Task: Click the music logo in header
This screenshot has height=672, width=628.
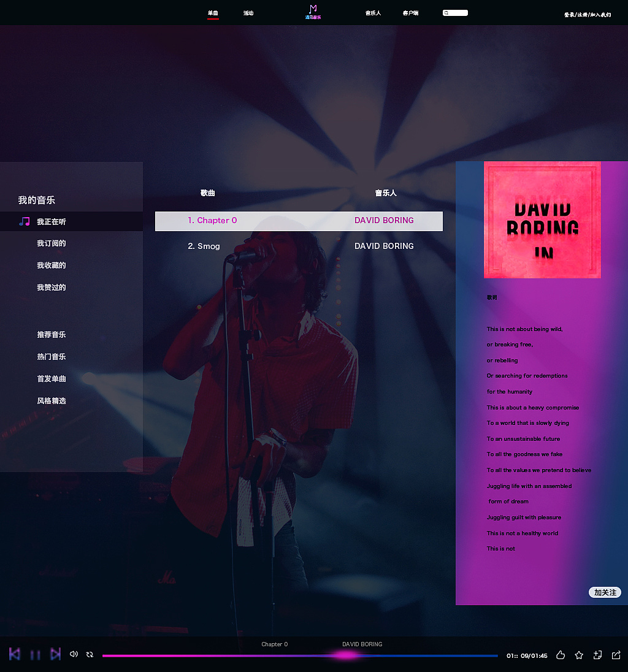Action: tap(313, 12)
